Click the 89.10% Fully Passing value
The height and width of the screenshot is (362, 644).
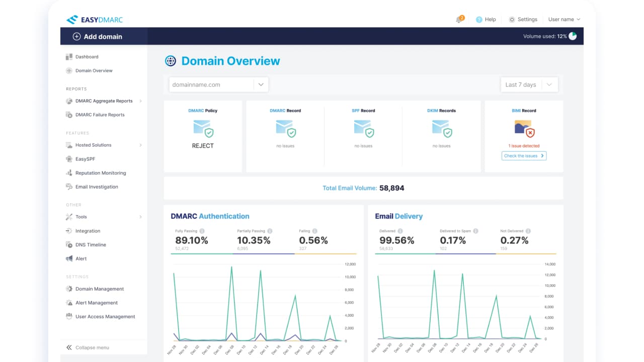point(192,240)
